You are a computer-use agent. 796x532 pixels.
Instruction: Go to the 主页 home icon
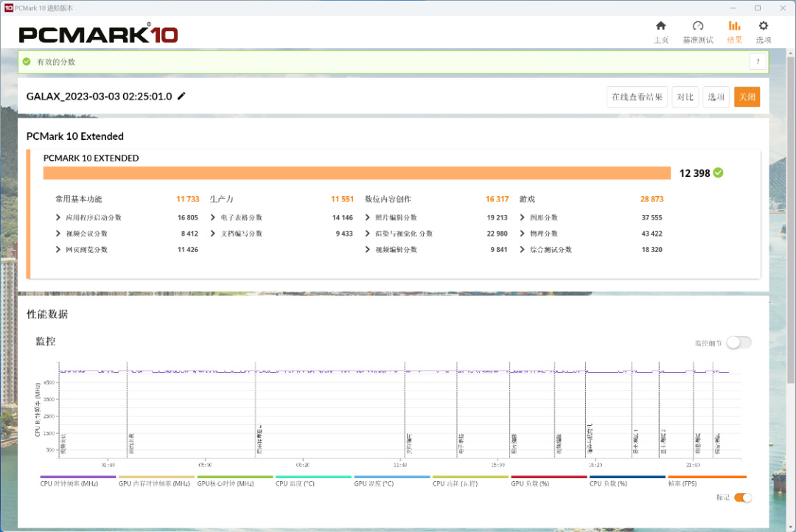(660, 26)
